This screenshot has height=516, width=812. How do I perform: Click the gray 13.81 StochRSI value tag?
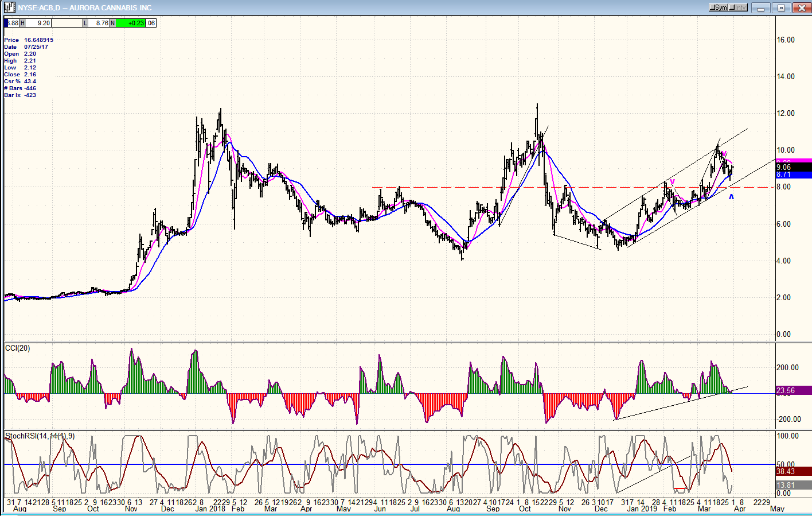(x=793, y=485)
